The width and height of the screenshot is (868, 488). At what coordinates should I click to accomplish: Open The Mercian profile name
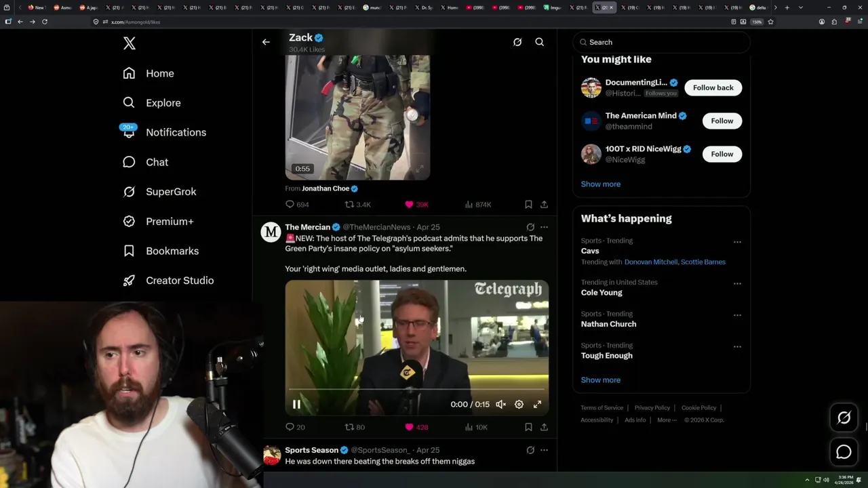[307, 227]
